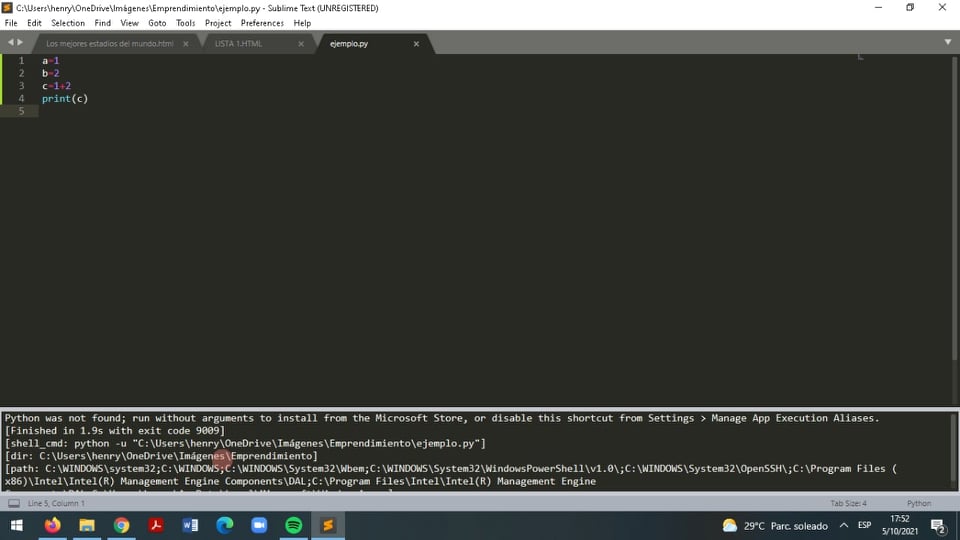
Task: Click the build output panel scrollbar
Action: [x=951, y=450]
